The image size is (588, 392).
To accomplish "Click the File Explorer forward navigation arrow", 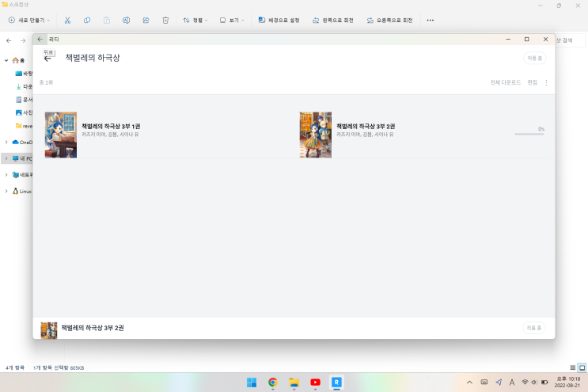I will click(23, 40).
